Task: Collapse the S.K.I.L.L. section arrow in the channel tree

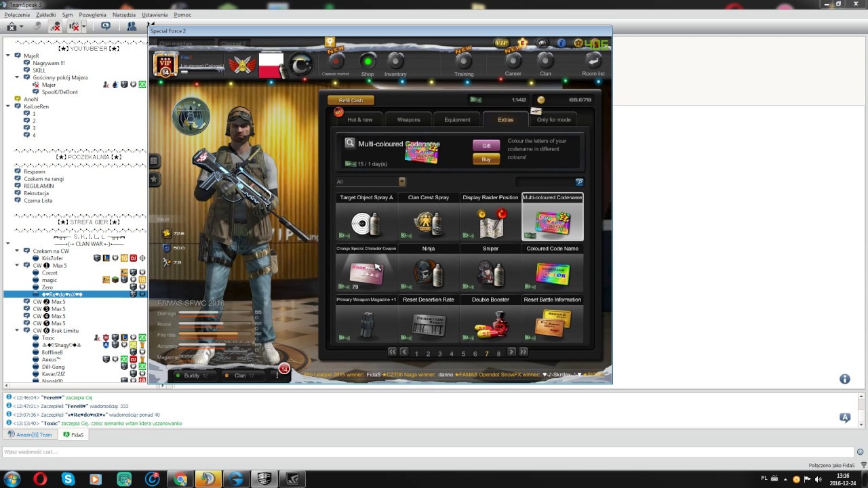Action: coord(8,243)
